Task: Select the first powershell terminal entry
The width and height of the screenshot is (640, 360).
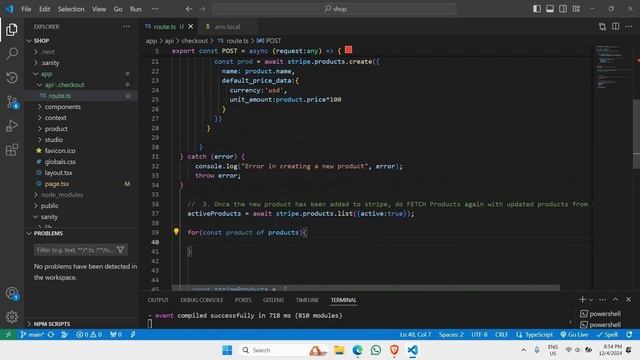Action: pos(600,313)
